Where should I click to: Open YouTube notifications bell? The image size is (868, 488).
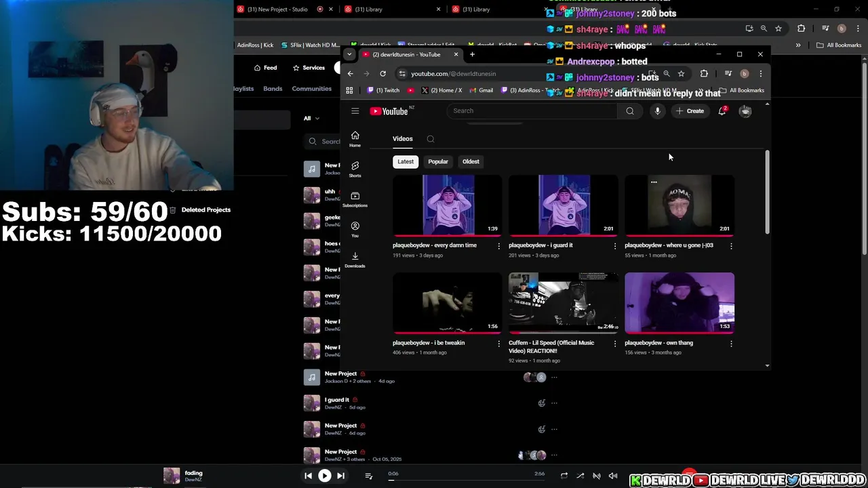click(722, 111)
